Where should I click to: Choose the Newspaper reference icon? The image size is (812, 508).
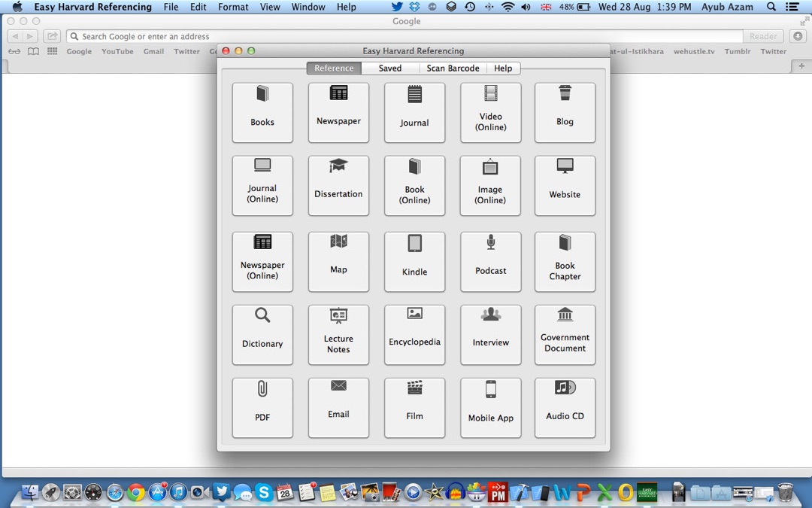click(x=338, y=112)
